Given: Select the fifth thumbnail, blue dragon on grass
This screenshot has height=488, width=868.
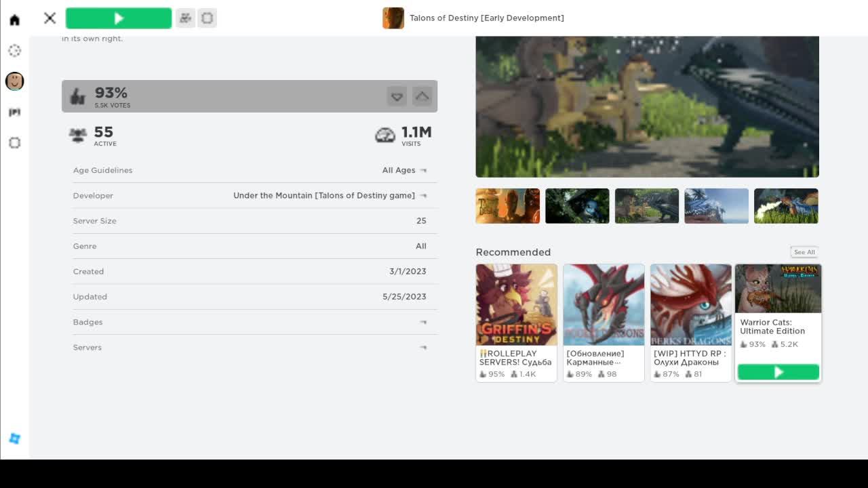Looking at the screenshot, I should click(x=787, y=206).
